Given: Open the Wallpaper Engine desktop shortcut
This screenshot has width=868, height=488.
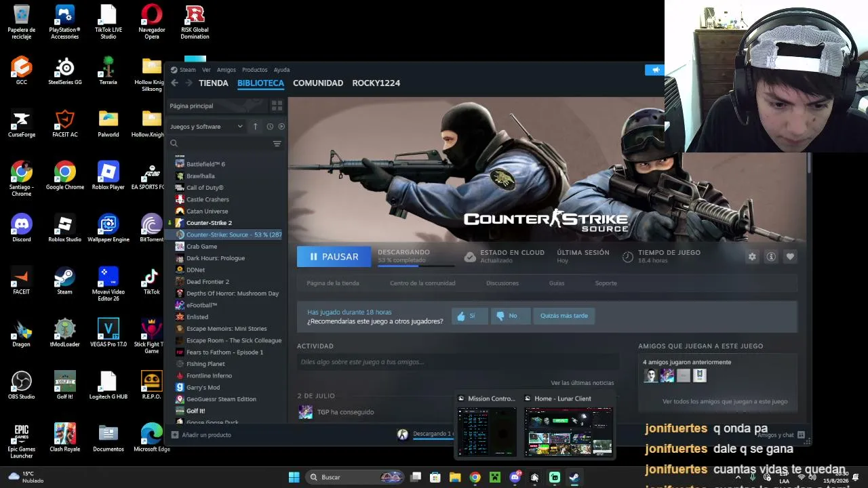Looking at the screenshot, I should [x=108, y=228].
